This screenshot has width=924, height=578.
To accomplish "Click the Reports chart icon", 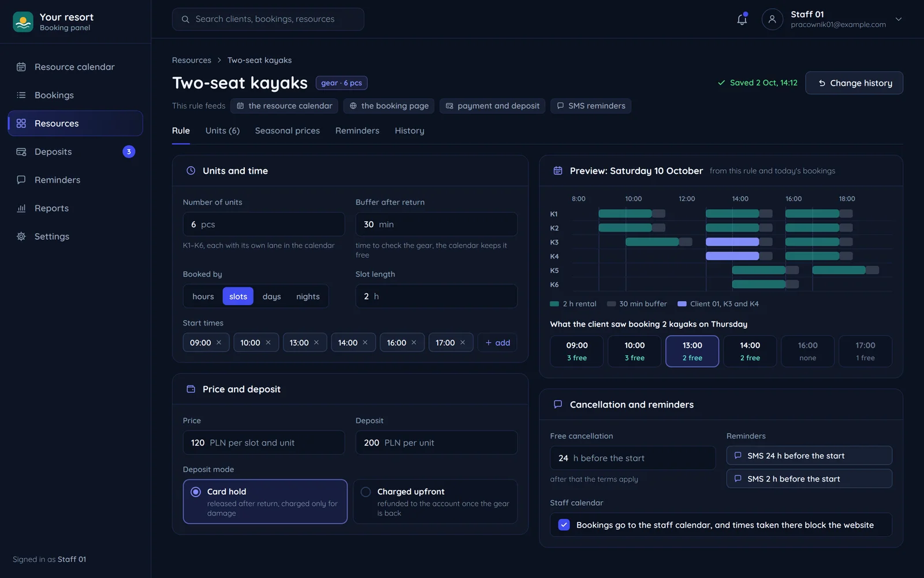I will point(21,208).
